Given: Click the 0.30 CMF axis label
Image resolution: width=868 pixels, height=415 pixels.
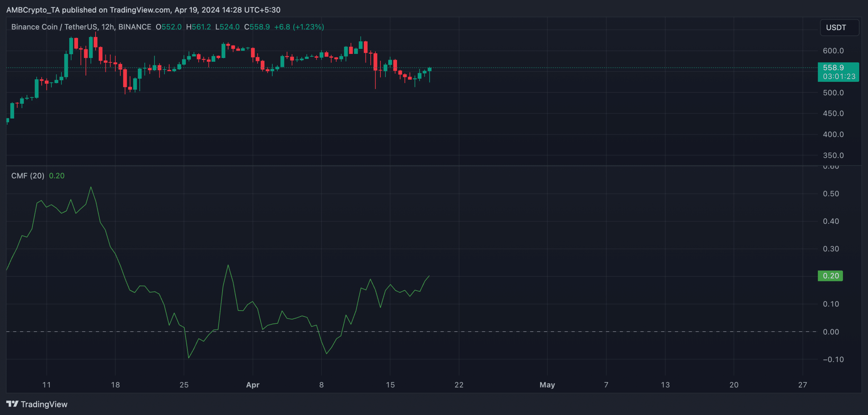Looking at the screenshot, I should tap(831, 249).
